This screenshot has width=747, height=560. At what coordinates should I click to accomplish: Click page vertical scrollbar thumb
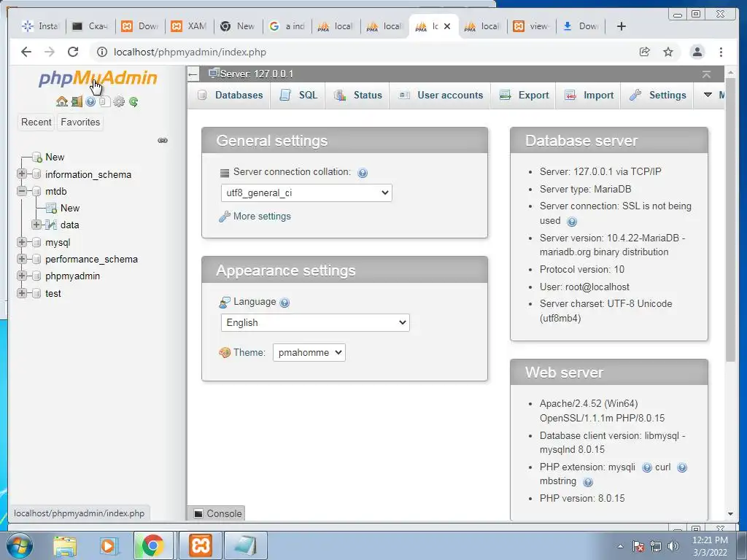(x=730, y=219)
